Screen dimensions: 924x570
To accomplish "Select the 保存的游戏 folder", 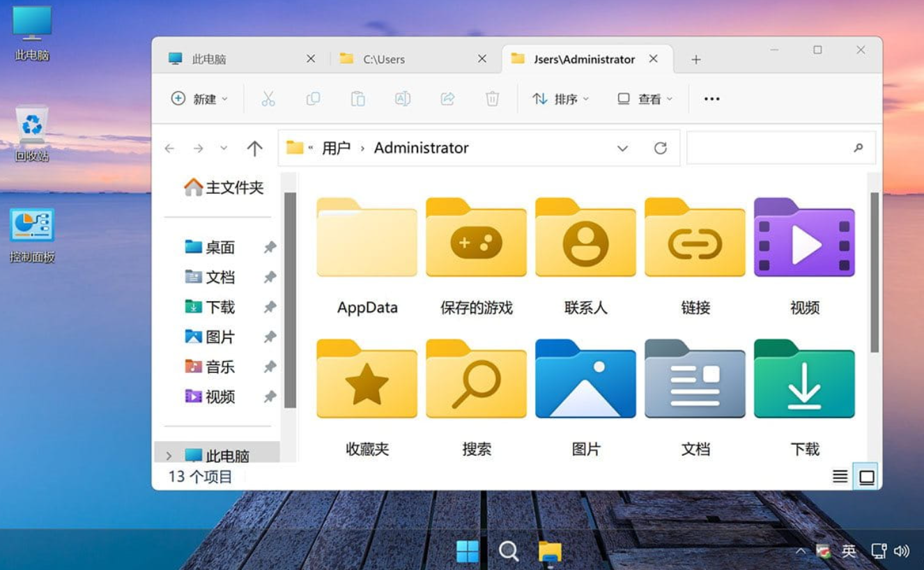I will [x=477, y=256].
